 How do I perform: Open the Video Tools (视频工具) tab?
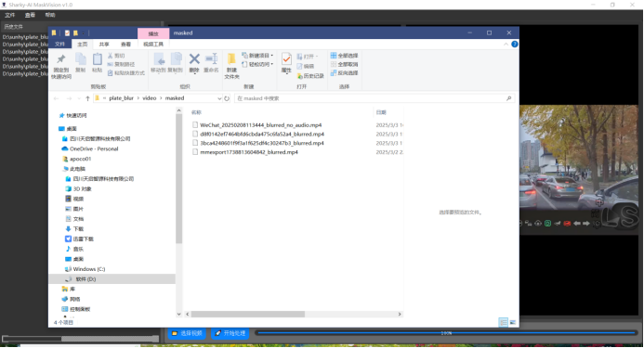[x=153, y=45]
